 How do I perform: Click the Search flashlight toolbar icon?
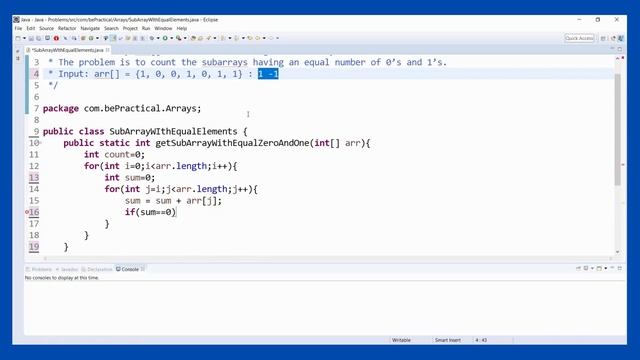[208, 38]
